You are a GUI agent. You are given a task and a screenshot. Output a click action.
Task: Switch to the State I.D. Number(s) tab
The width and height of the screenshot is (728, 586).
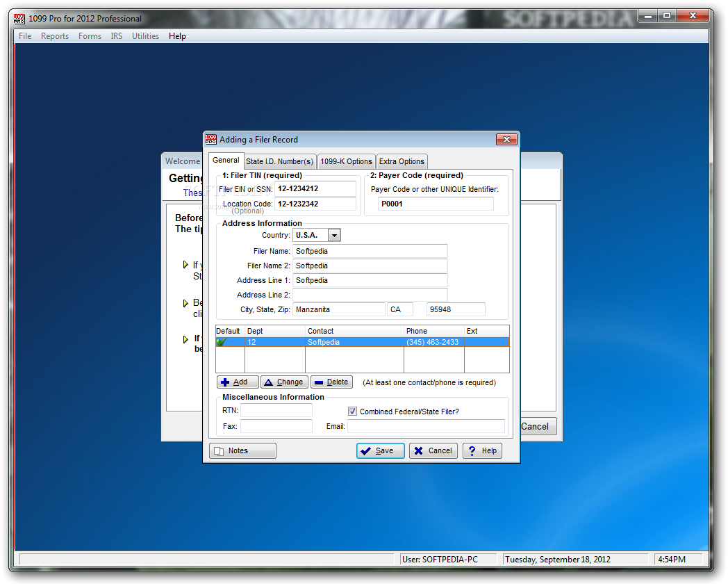tap(279, 161)
